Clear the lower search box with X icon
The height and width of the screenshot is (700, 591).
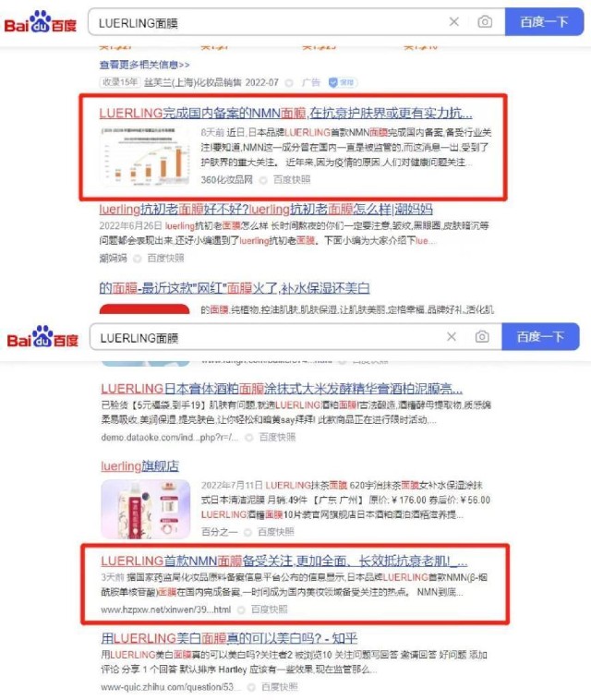[452, 336]
